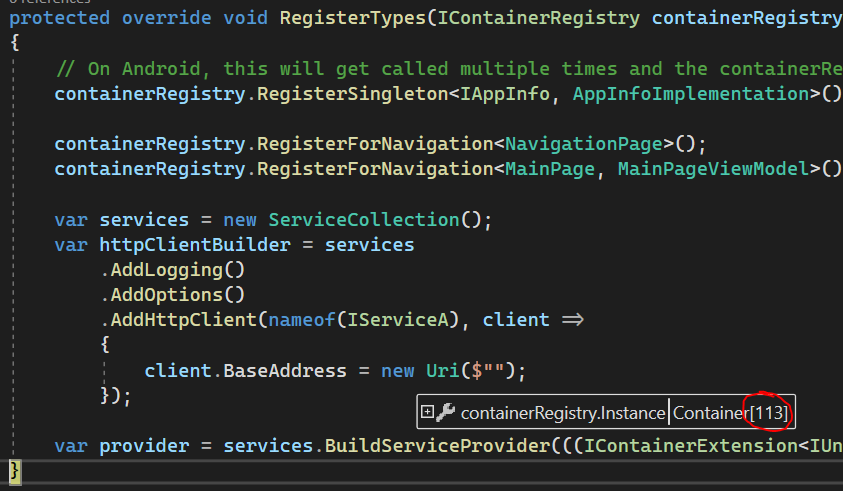Click the 'BaseAddress' property
The width and height of the screenshot is (843, 491).
pos(285,371)
